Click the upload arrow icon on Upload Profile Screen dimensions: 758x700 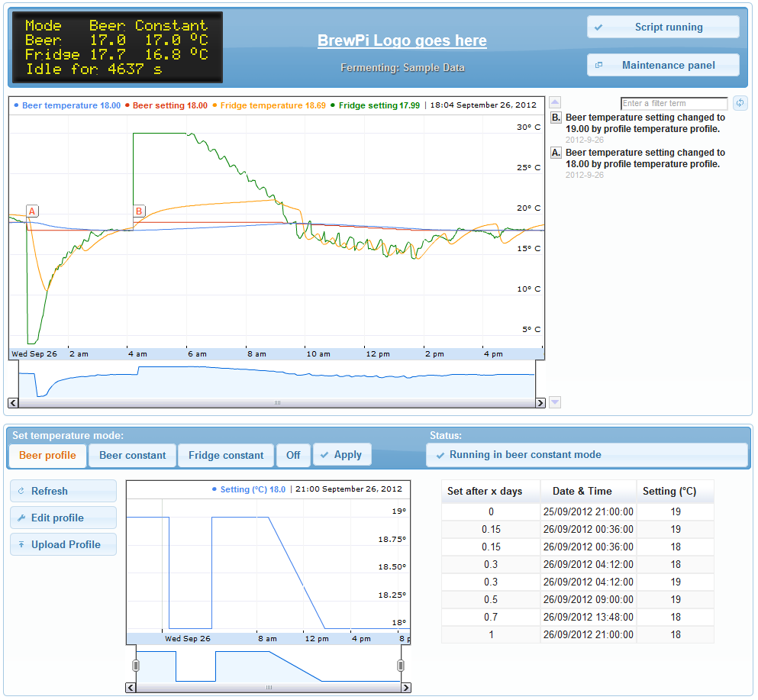pos(21,544)
